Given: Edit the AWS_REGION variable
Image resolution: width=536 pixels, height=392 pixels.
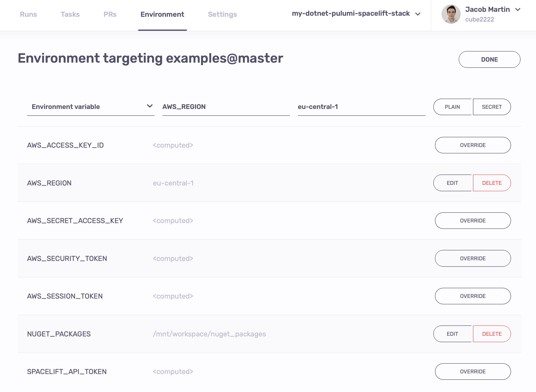Looking at the screenshot, I should (x=452, y=183).
